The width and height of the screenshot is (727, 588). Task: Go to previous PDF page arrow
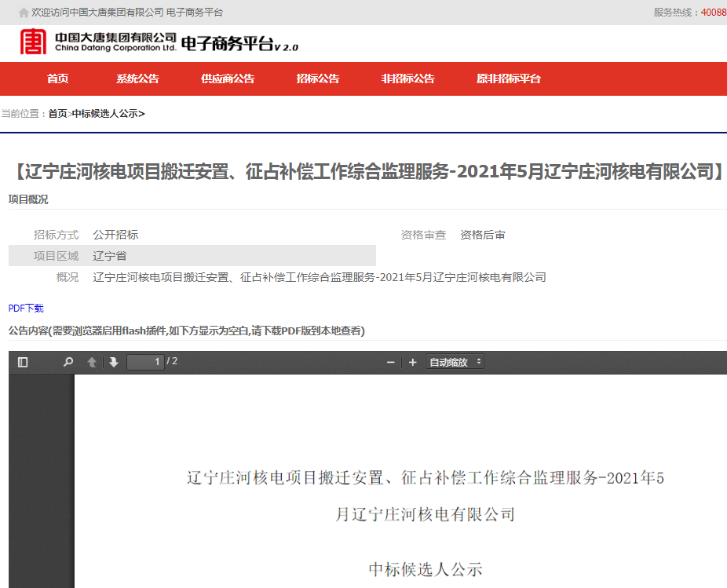(92, 362)
